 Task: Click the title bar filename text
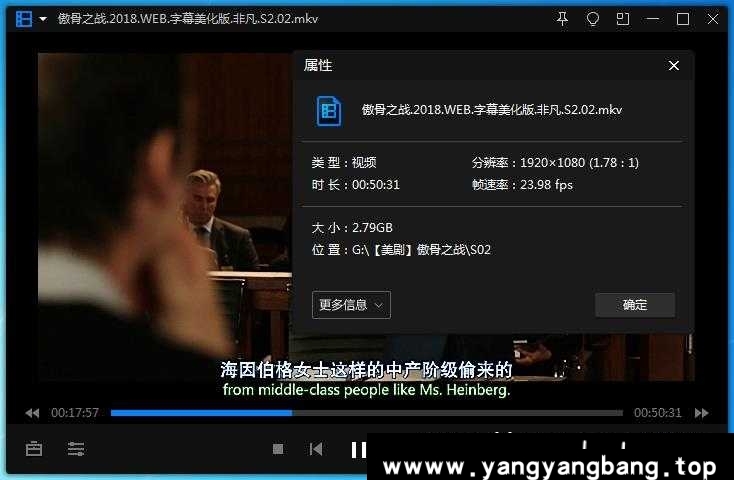(x=188, y=19)
